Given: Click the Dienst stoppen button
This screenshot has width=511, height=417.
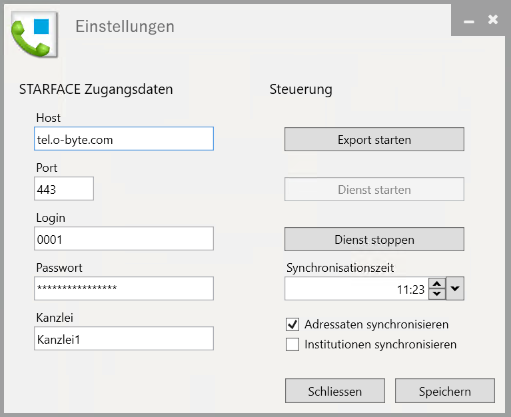Looking at the screenshot, I should point(374,239).
